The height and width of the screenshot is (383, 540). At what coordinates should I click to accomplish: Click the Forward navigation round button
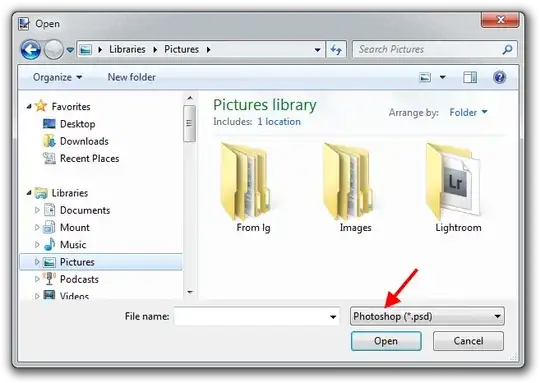click(54, 50)
